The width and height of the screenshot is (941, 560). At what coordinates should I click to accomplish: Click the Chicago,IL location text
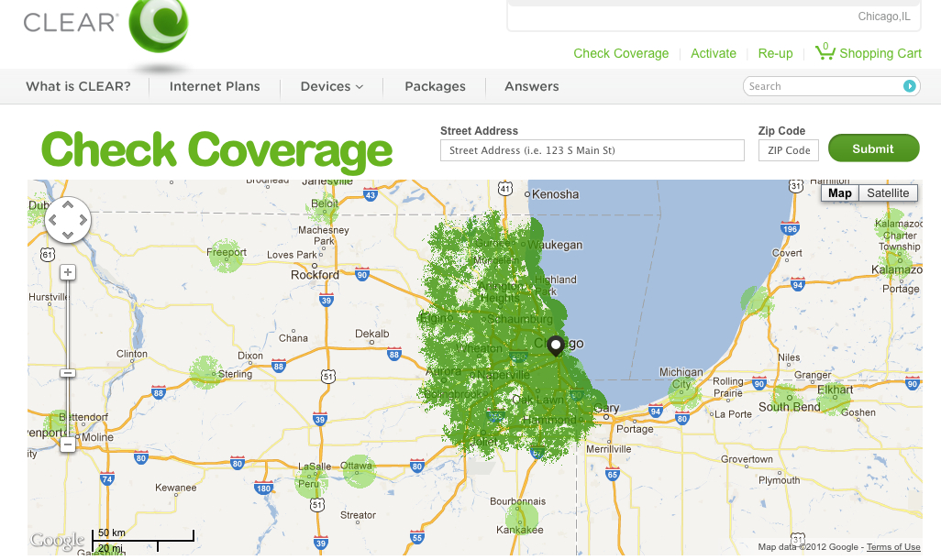tap(884, 16)
